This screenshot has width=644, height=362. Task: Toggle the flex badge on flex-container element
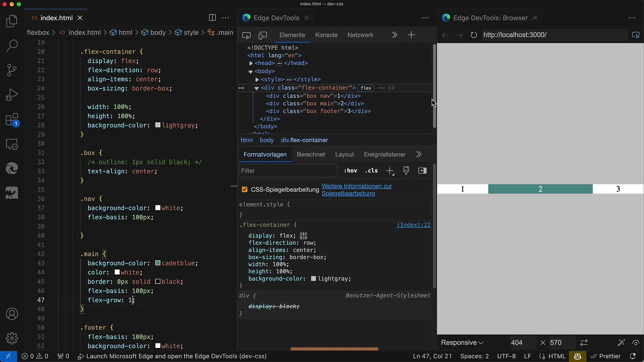[366, 88]
